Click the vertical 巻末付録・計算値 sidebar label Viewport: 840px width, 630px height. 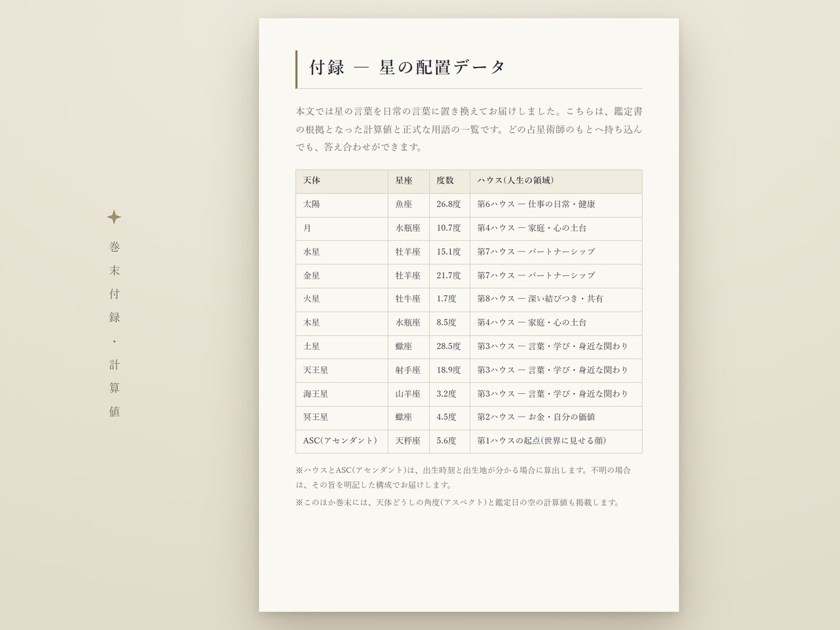(114, 329)
